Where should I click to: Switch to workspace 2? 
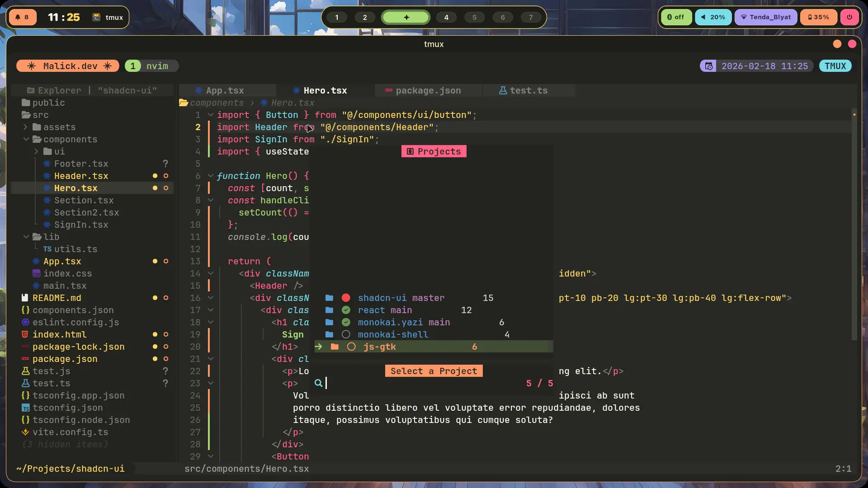[x=365, y=17]
